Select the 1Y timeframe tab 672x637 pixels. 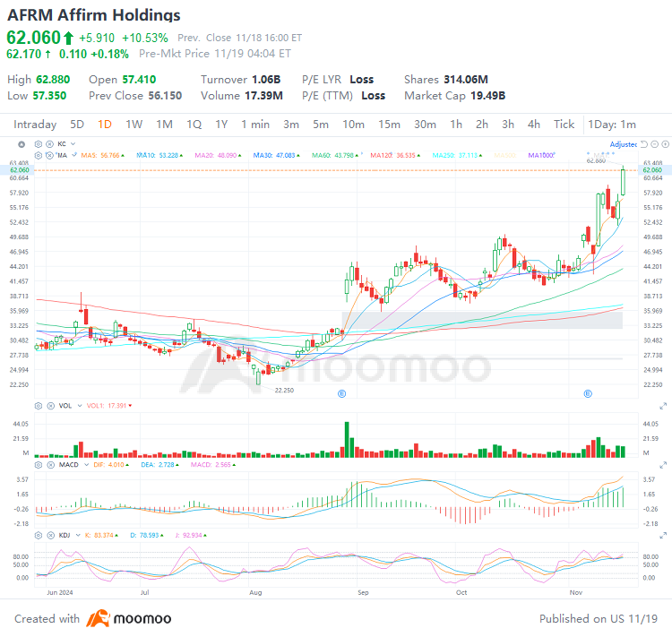[221, 125]
